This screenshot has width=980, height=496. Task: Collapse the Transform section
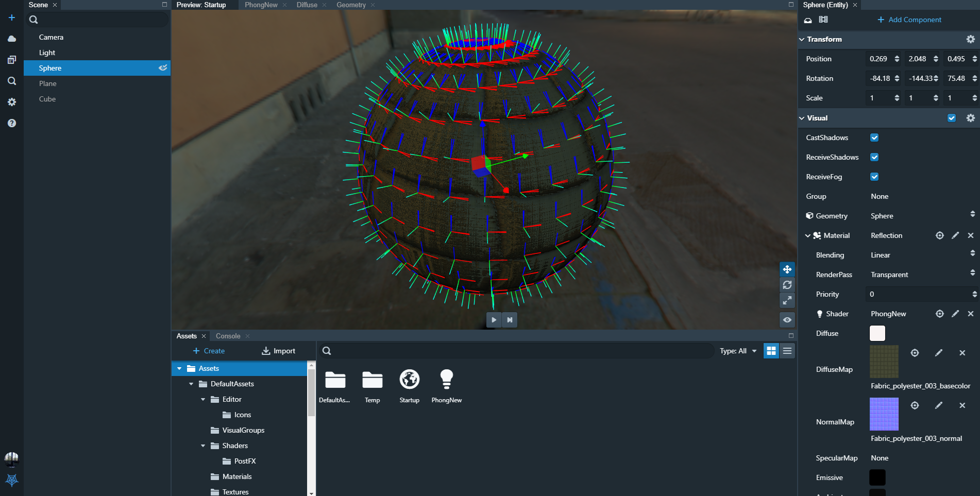pos(802,39)
